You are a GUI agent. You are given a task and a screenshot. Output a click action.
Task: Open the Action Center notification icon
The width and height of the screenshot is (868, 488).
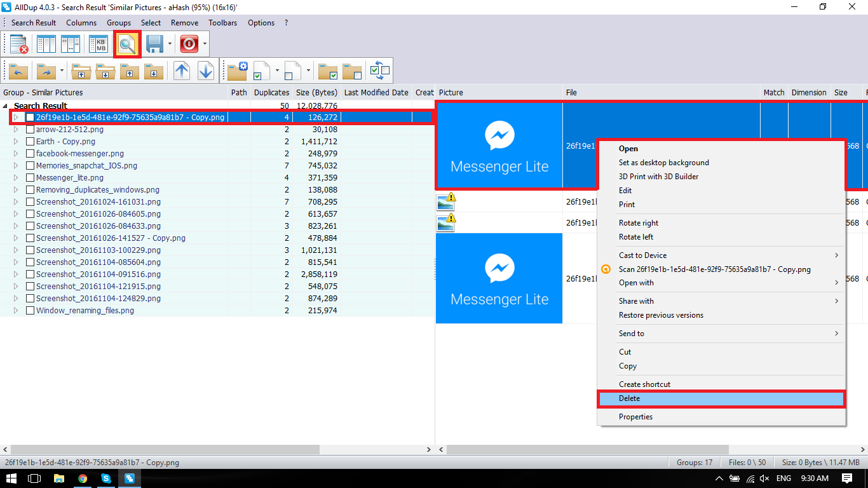[847, 478]
